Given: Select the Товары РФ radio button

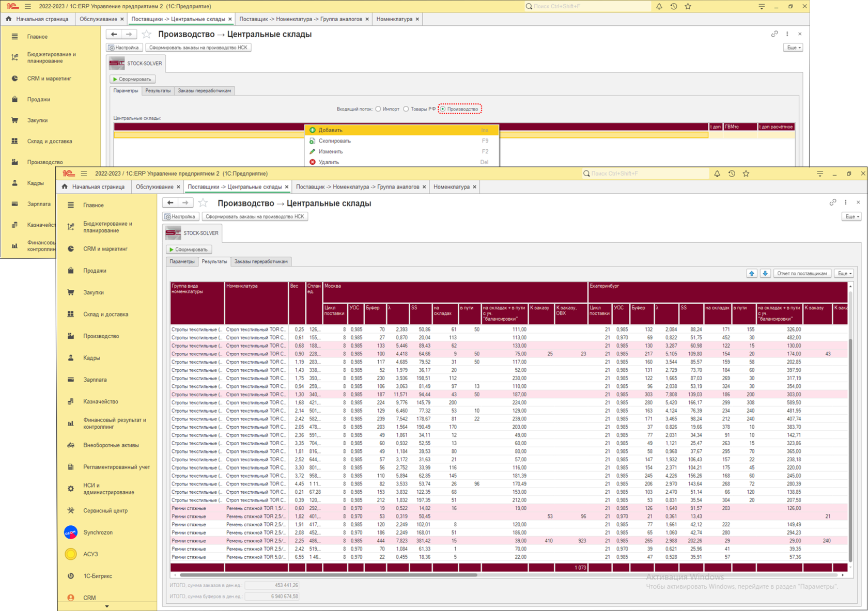Looking at the screenshot, I should [406, 109].
